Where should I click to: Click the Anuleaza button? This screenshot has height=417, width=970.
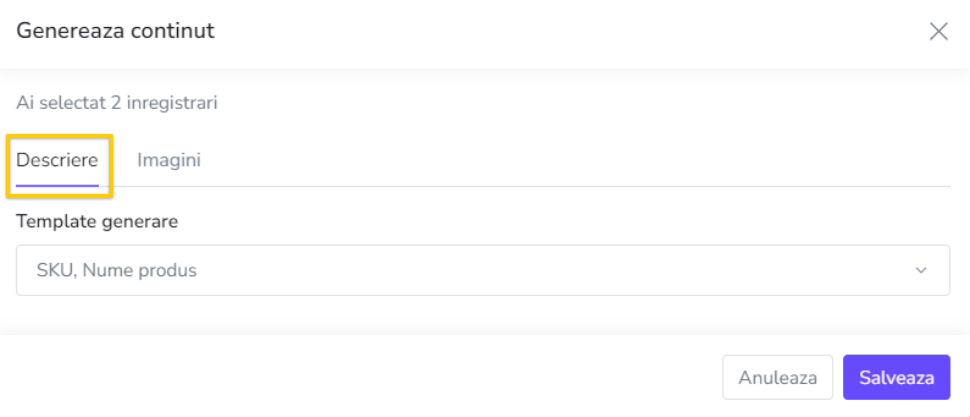click(778, 377)
